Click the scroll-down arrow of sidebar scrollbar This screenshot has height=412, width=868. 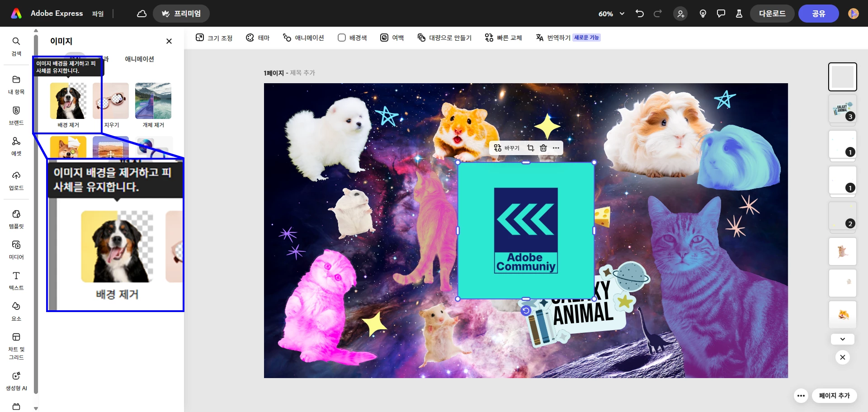36,408
